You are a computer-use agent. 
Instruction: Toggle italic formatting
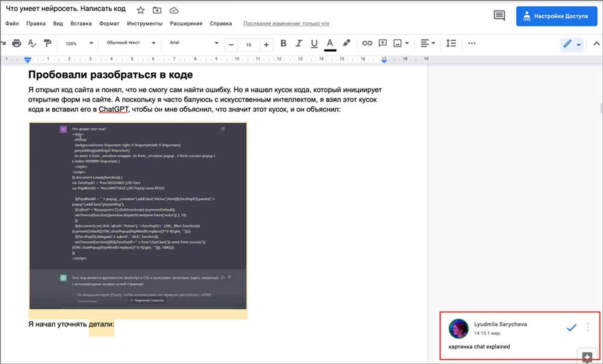coord(298,43)
